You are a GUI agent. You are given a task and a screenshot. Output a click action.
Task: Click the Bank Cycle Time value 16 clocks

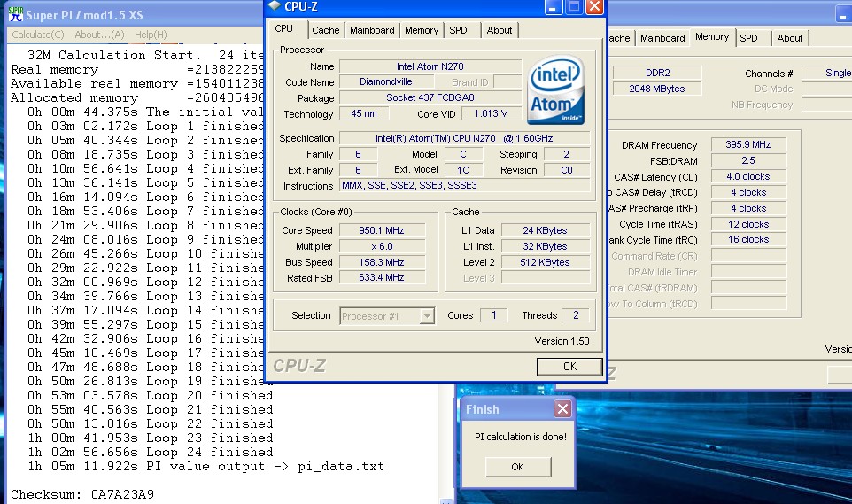[748, 240]
